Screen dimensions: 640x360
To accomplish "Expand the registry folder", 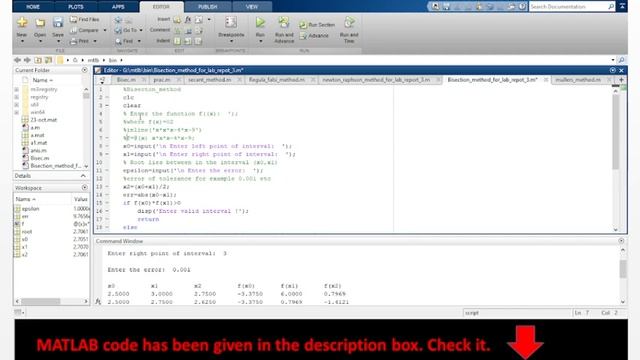I will (x=17, y=97).
